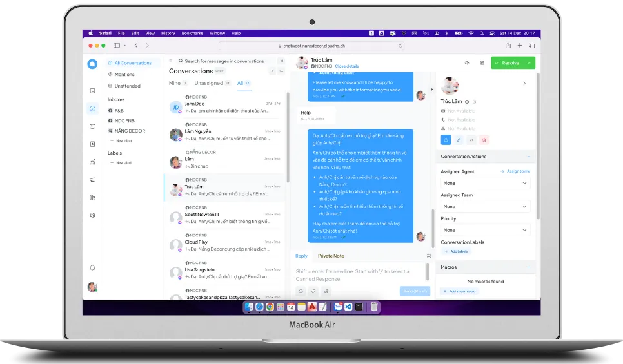
Task: Switch to Unassigned conversations tab
Action: [212, 83]
